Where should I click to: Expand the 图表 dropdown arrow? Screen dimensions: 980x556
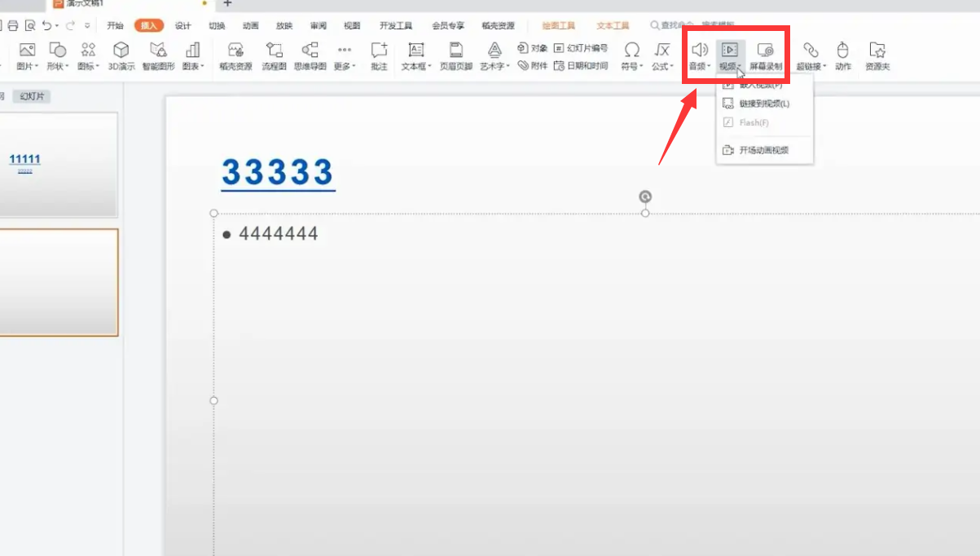203,67
